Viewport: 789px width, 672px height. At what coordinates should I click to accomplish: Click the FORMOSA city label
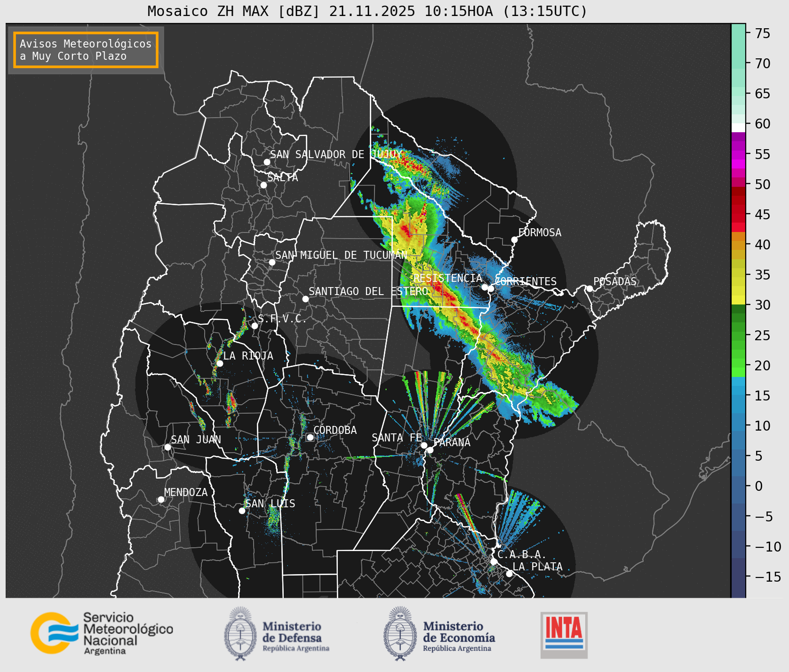540,232
